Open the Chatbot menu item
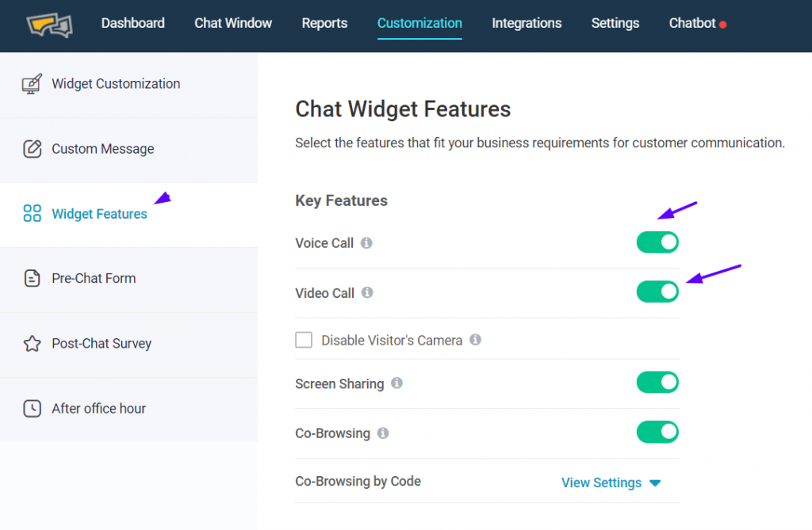The image size is (812, 530). [x=692, y=23]
